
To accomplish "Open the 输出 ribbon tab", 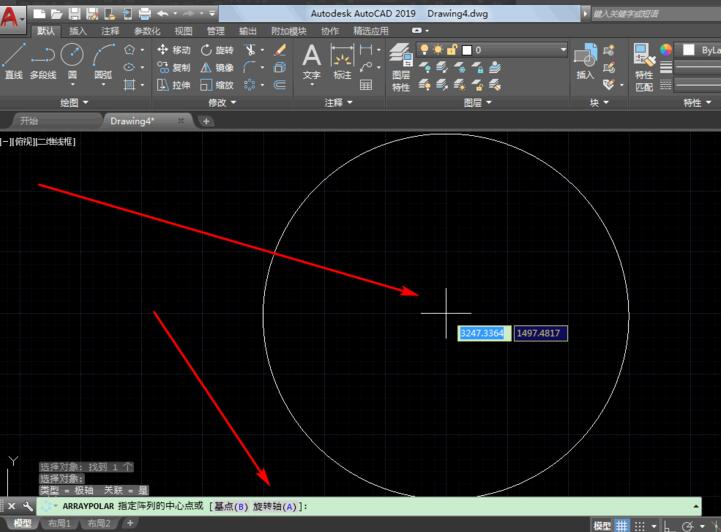I will click(248, 31).
